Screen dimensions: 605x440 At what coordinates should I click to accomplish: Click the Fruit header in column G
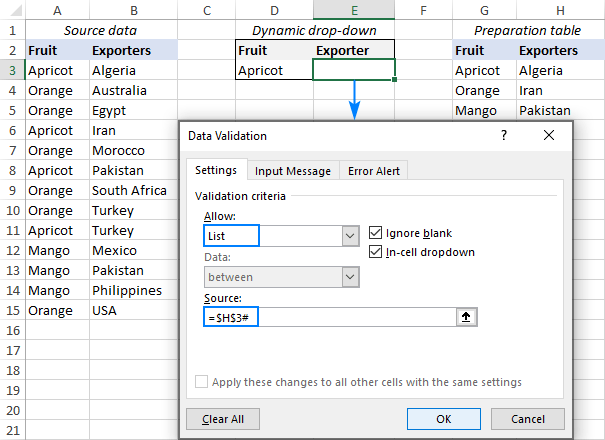484,50
